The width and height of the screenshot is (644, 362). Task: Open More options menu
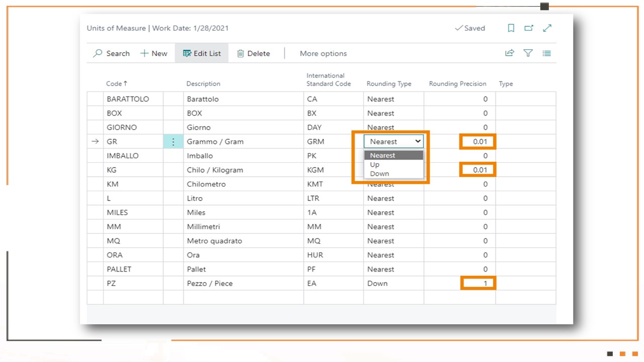324,53
